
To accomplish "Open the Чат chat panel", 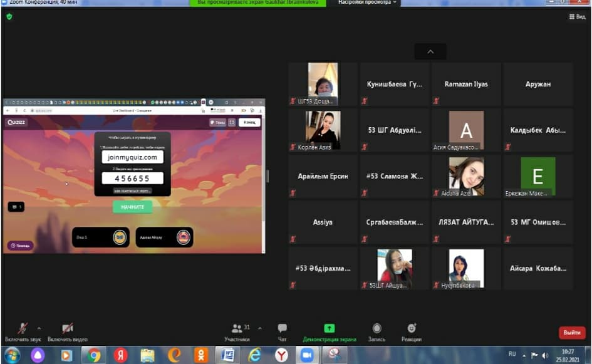I will coord(282,329).
